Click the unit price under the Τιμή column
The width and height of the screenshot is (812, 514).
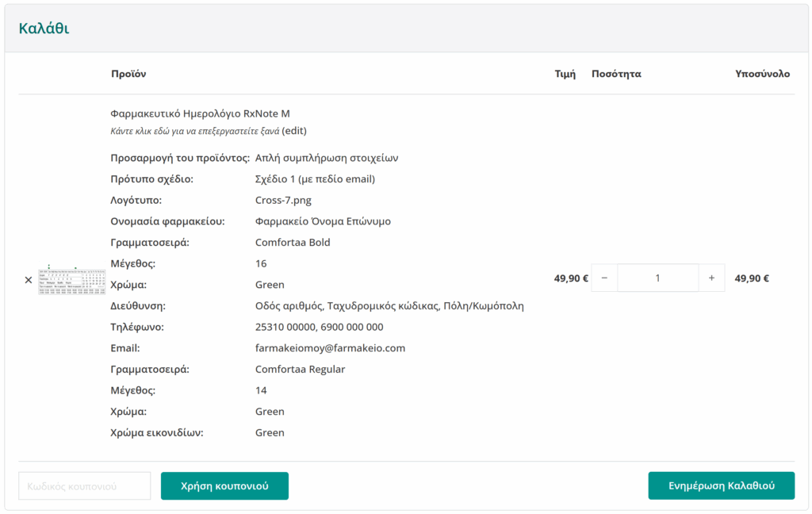tap(571, 278)
